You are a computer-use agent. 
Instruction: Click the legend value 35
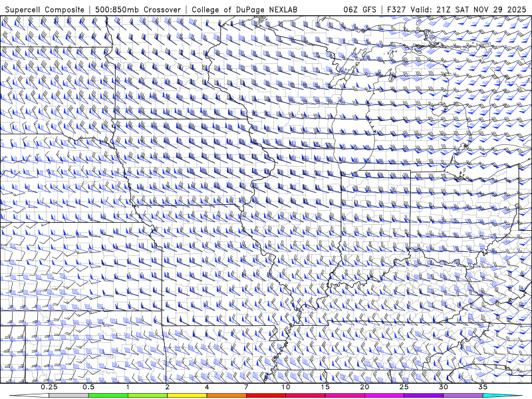[483, 387]
